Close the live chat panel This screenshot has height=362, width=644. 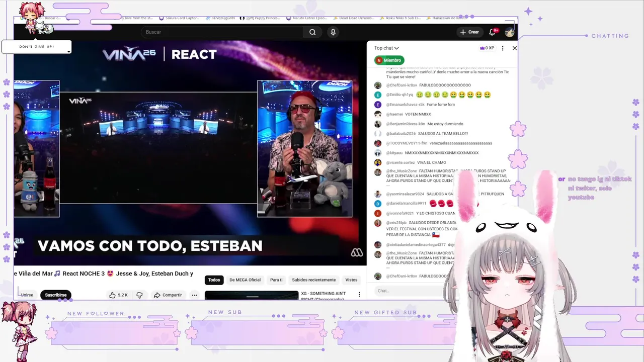click(514, 48)
